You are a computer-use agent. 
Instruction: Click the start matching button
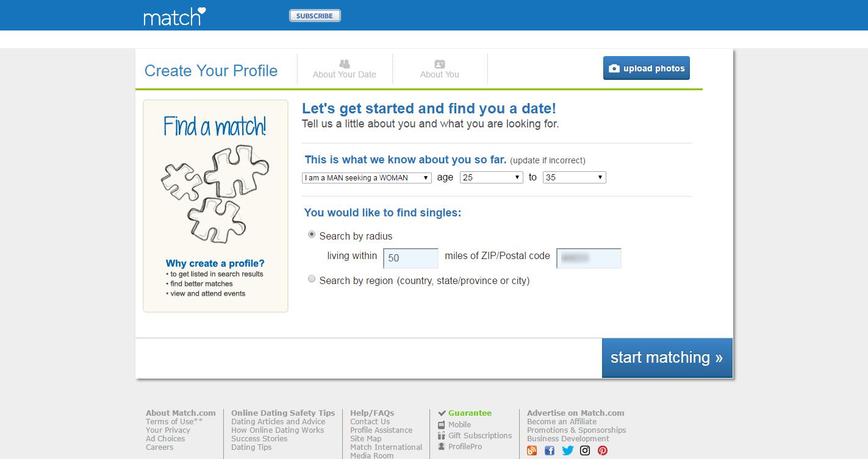coord(667,358)
